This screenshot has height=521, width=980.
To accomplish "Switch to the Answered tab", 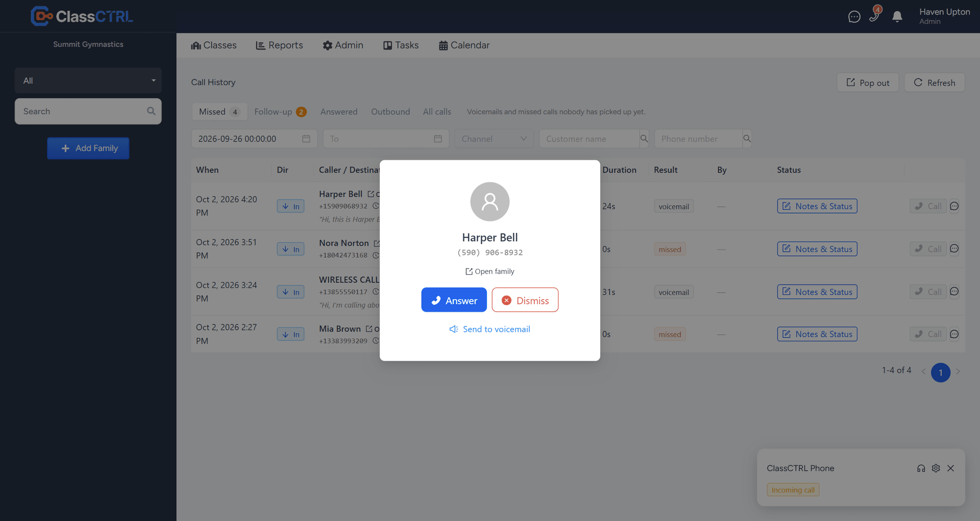I will 339,112.
